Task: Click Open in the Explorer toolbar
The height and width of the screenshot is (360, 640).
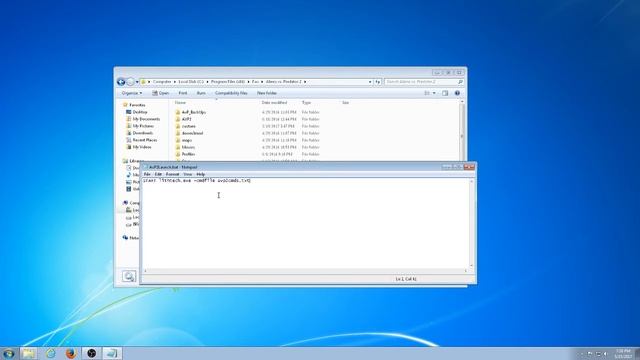Action: (x=160, y=93)
